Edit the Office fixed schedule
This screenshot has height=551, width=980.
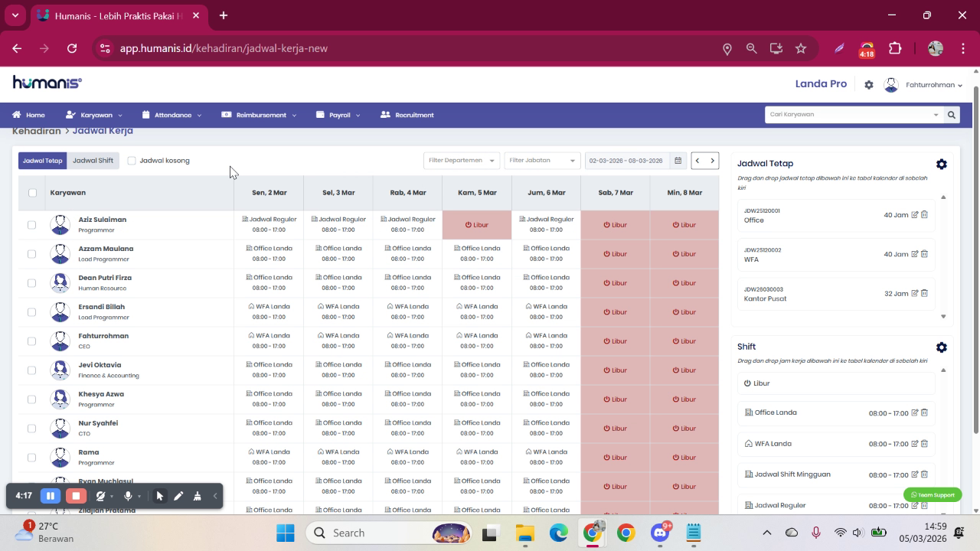[914, 215]
